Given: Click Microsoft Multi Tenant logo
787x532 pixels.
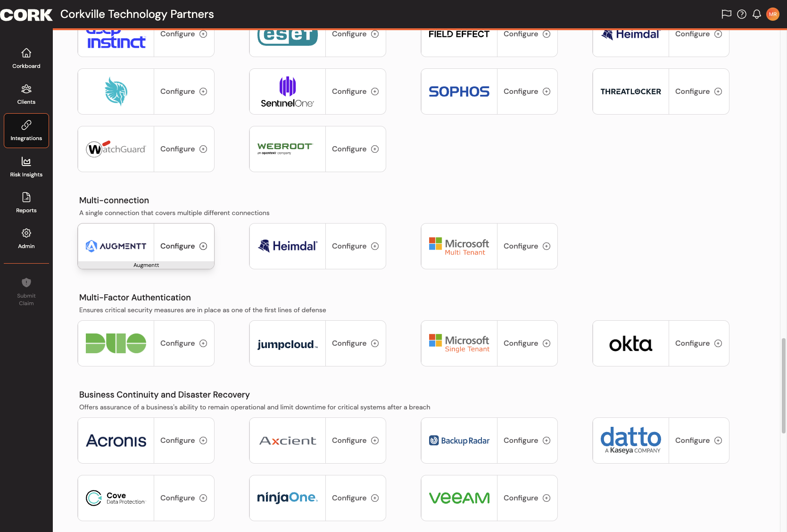Looking at the screenshot, I should click(x=459, y=246).
